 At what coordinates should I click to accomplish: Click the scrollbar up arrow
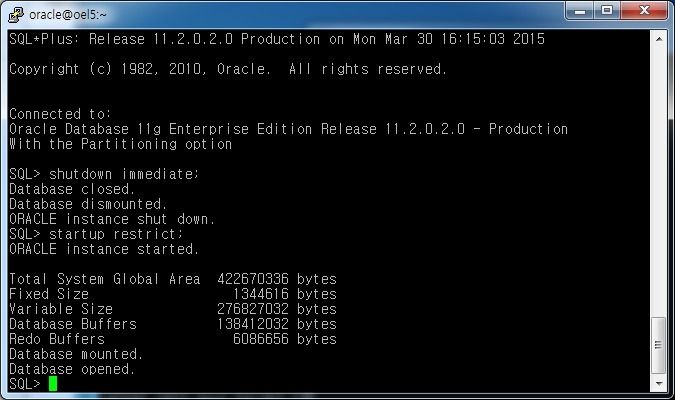659,39
